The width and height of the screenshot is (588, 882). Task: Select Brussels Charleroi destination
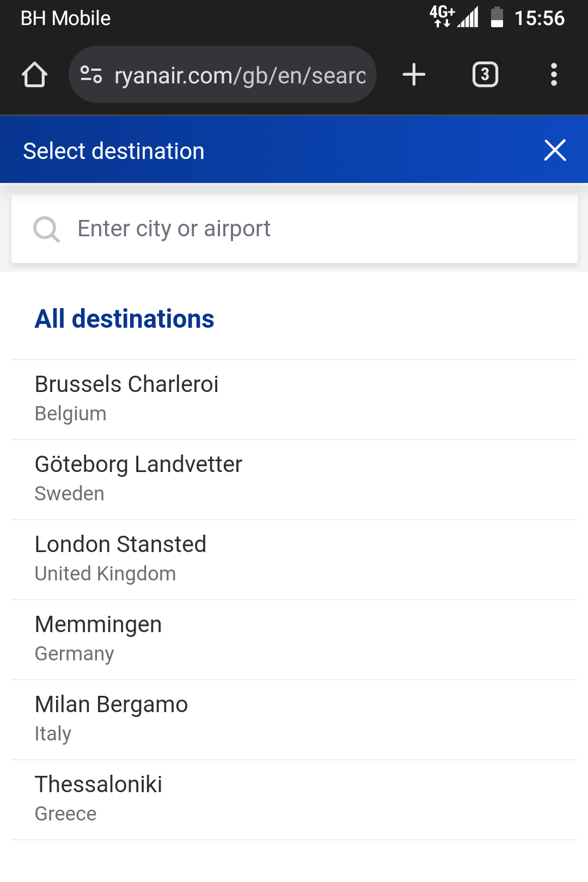[x=295, y=400]
